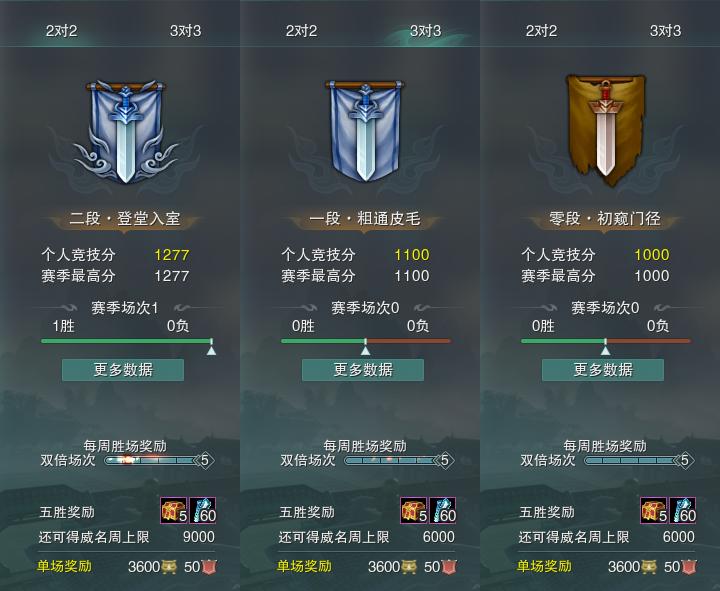Click 更多数据 button under 二段 rank
The image size is (720, 591).
pyautogui.click(x=123, y=370)
